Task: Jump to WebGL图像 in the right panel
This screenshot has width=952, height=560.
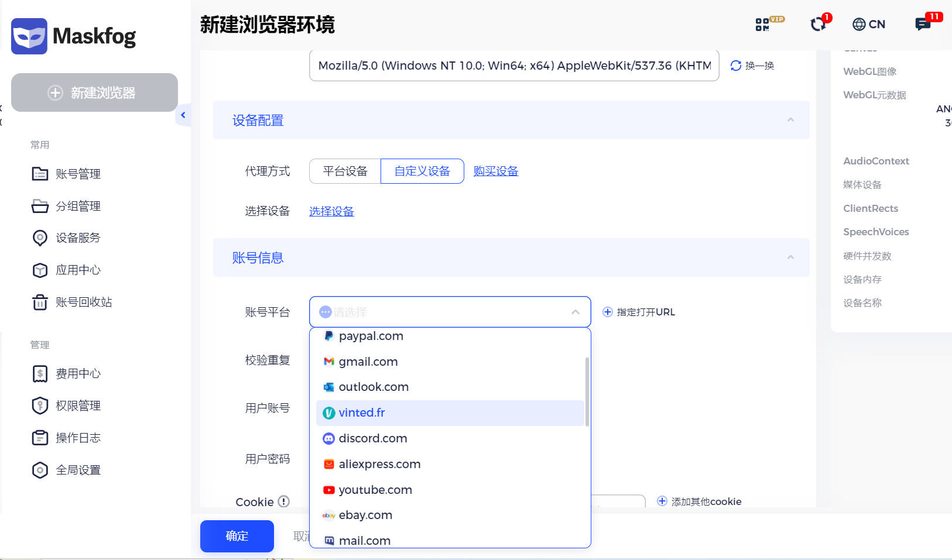Action: coord(870,71)
